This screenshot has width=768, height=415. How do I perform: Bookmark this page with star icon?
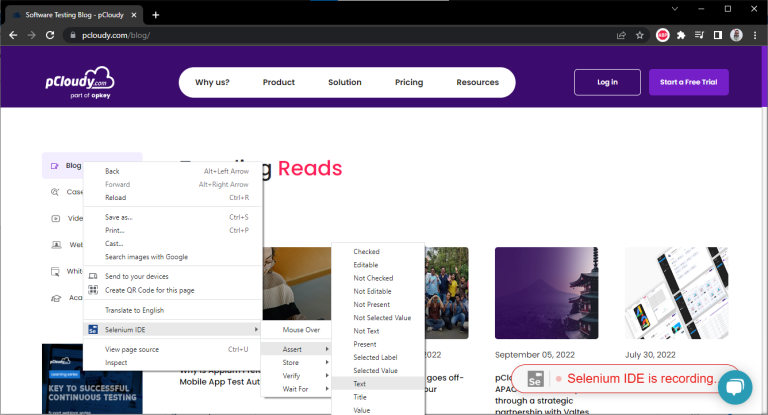pos(639,34)
